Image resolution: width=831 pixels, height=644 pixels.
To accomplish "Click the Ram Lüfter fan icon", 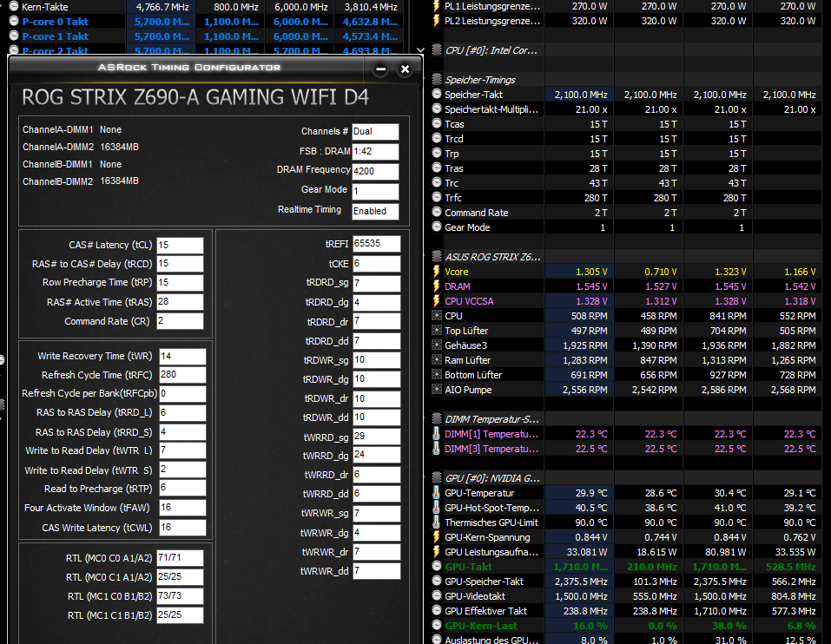I will coord(437,360).
